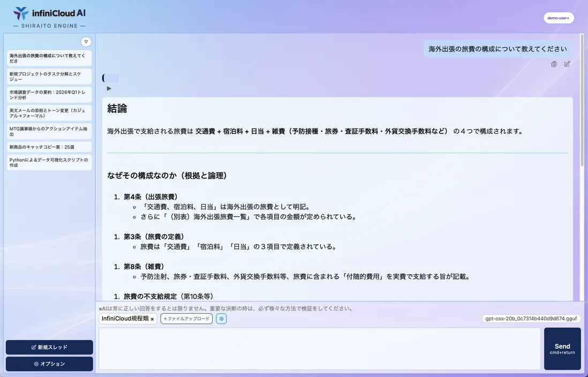The image size is (588, 377).
Task: Open the オプション settings button
Action: (x=49, y=364)
